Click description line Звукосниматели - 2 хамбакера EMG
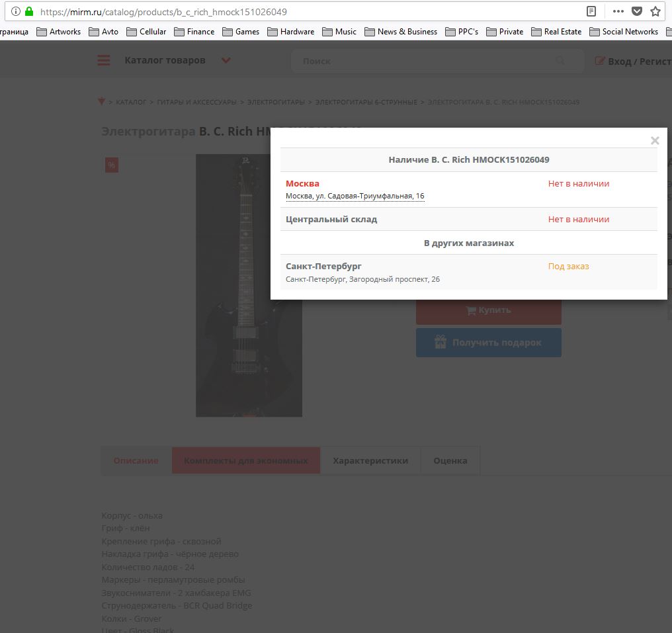The image size is (672, 633). tap(176, 593)
